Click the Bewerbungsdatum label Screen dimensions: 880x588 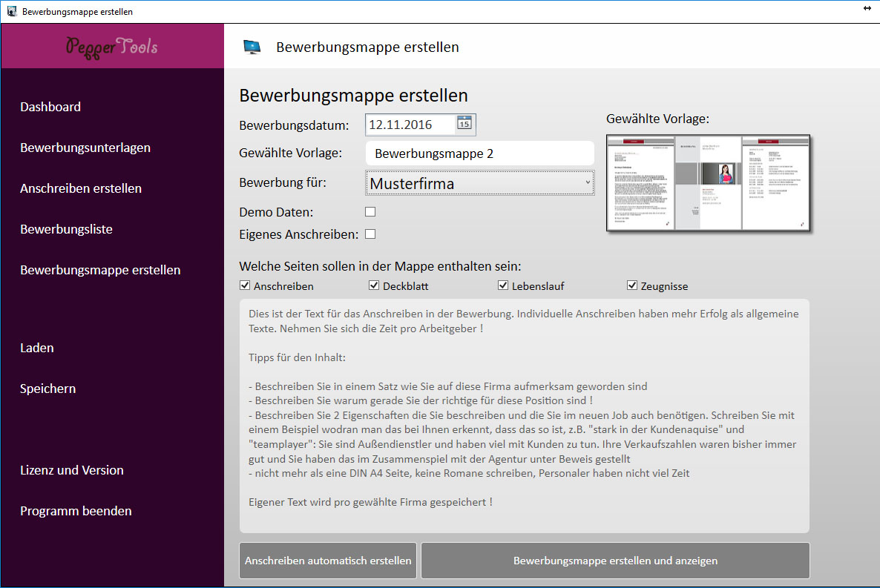pos(294,125)
